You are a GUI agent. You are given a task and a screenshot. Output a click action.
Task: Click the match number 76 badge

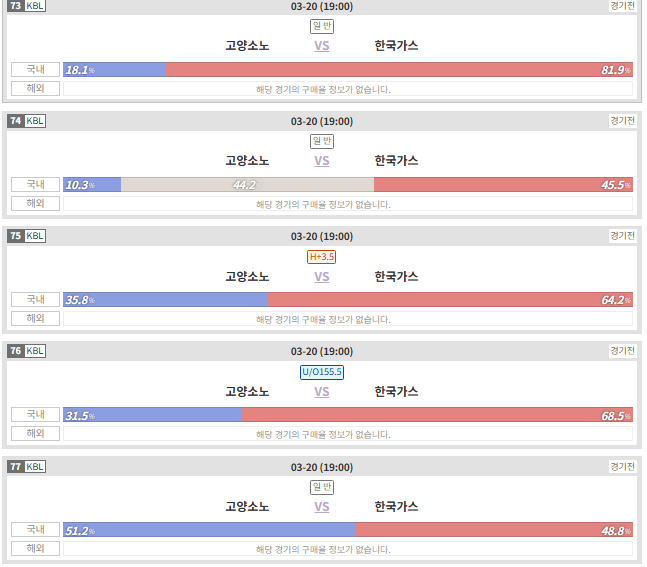point(16,351)
